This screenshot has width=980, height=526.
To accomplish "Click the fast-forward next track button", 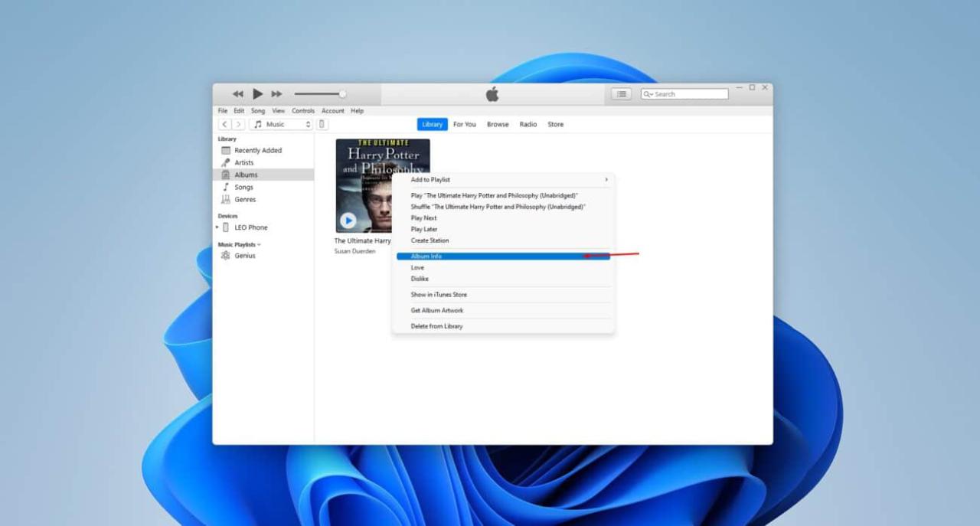I will click(277, 94).
